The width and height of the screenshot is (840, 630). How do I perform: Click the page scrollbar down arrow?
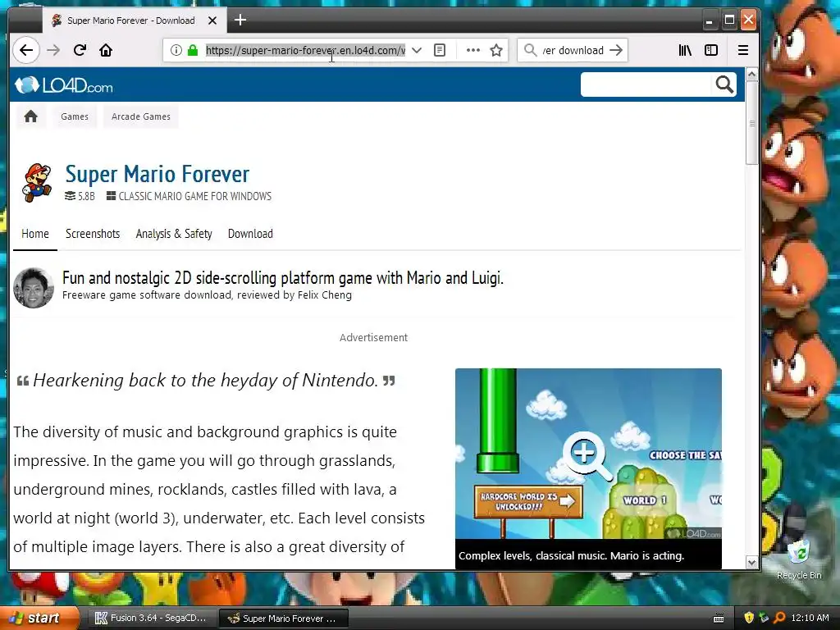pyautogui.click(x=751, y=563)
